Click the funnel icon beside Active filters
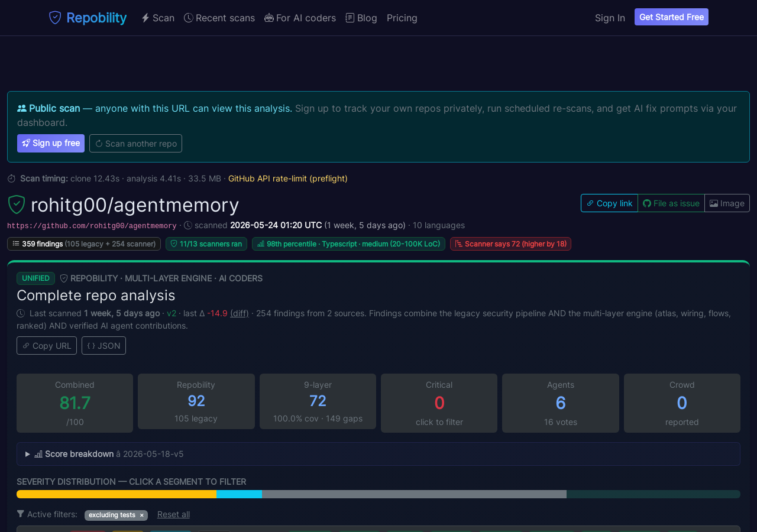This screenshot has width=757, height=532. click(21, 514)
